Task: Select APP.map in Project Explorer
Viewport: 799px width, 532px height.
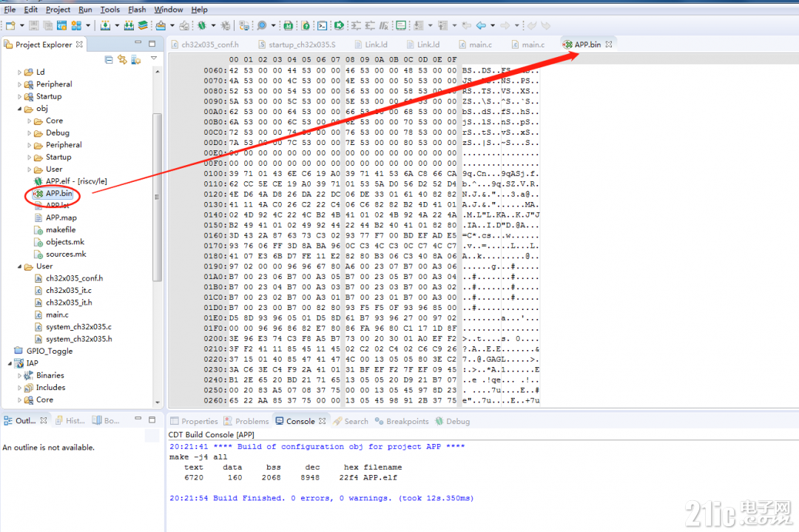Action: click(55, 218)
